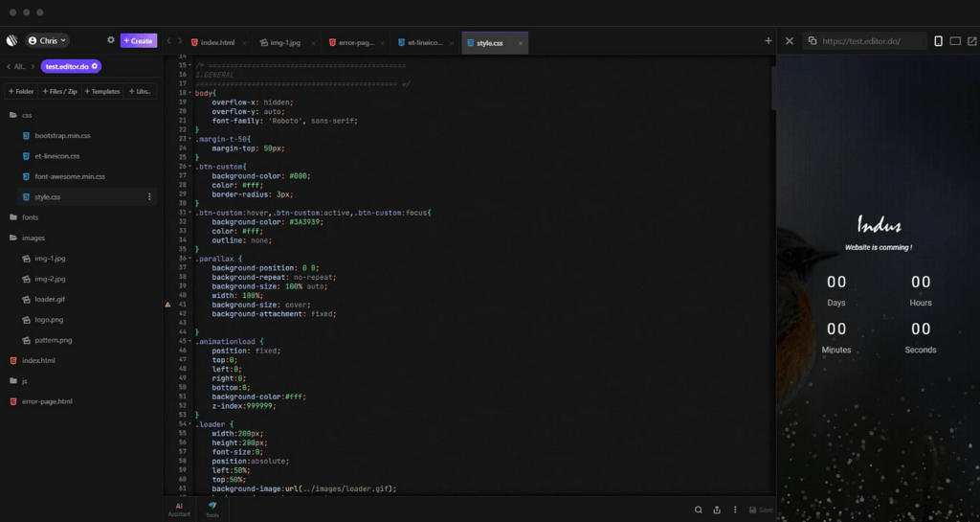The image size is (980, 522).
Task: Open the AI Assistant panel
Action: 178,509
